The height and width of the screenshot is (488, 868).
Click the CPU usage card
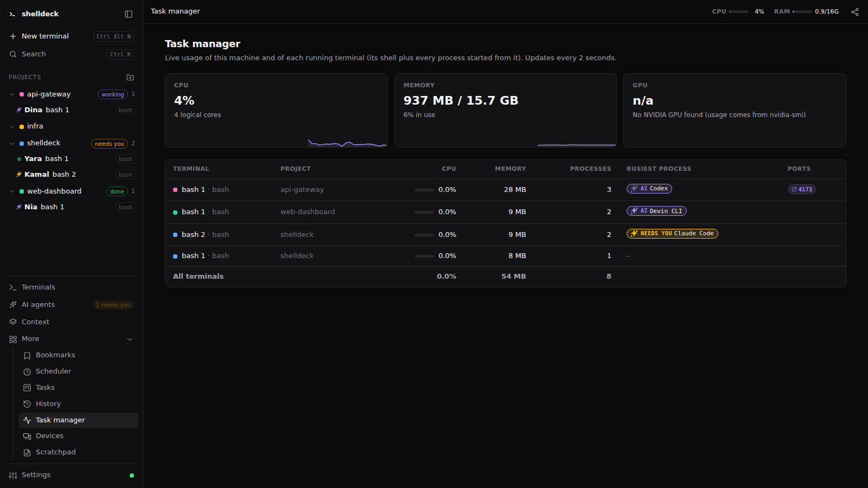(x=276, y=110)
